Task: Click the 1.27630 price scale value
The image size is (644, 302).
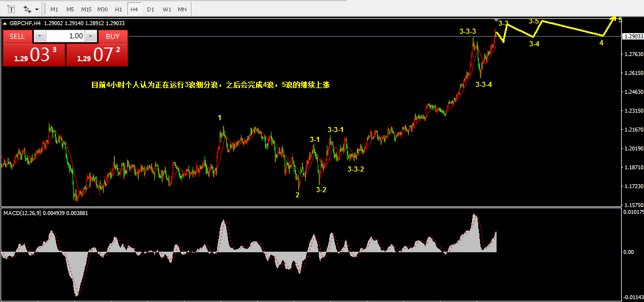Action: (x=633, y=54)
